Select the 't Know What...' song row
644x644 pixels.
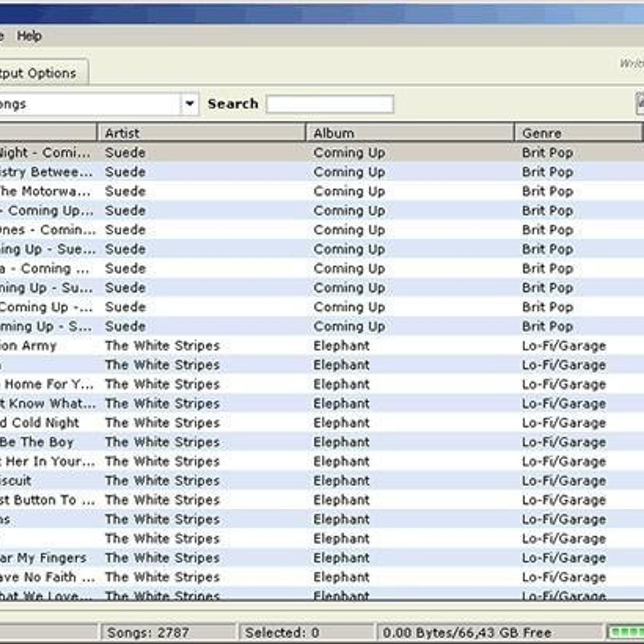(322, 404)
